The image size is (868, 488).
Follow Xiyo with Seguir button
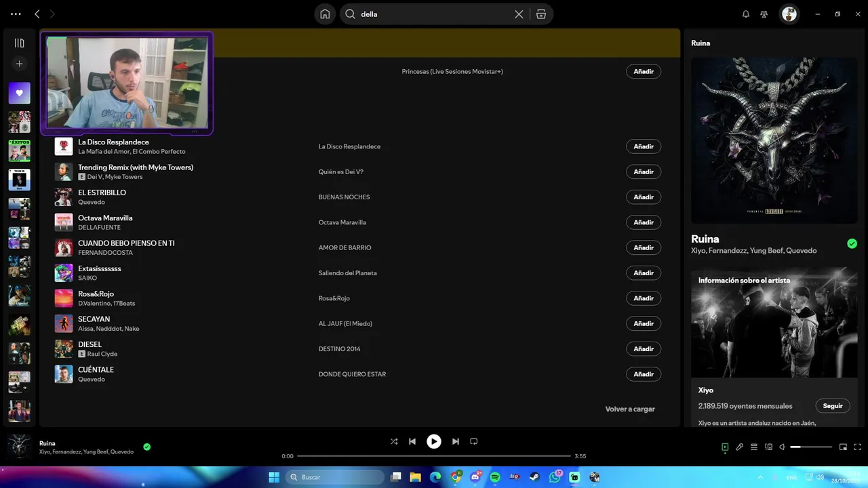coord(833,406)
